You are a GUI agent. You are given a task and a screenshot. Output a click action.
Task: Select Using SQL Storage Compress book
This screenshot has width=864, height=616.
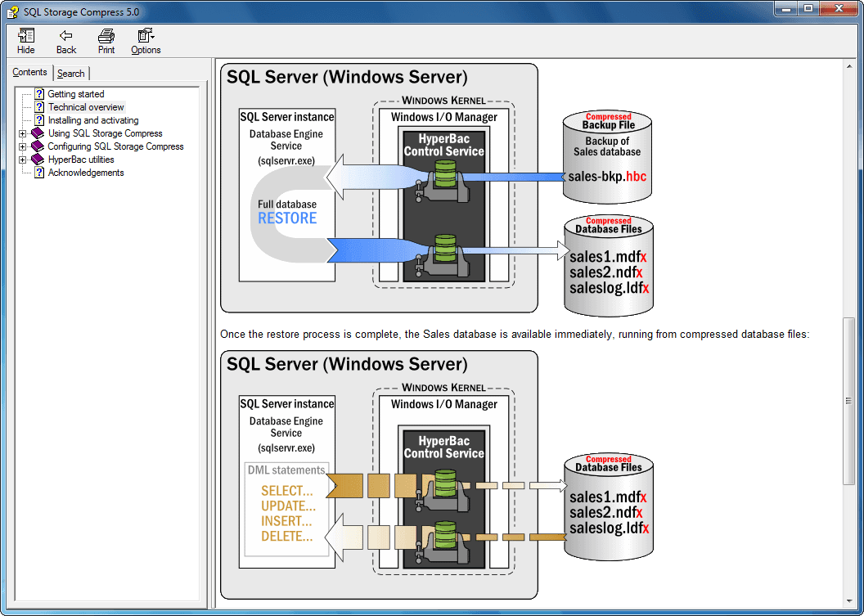[106, 133]
